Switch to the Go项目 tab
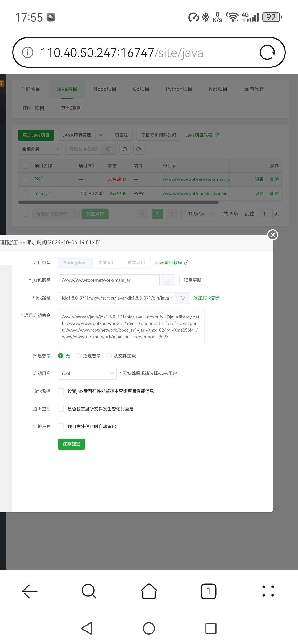 141,89
